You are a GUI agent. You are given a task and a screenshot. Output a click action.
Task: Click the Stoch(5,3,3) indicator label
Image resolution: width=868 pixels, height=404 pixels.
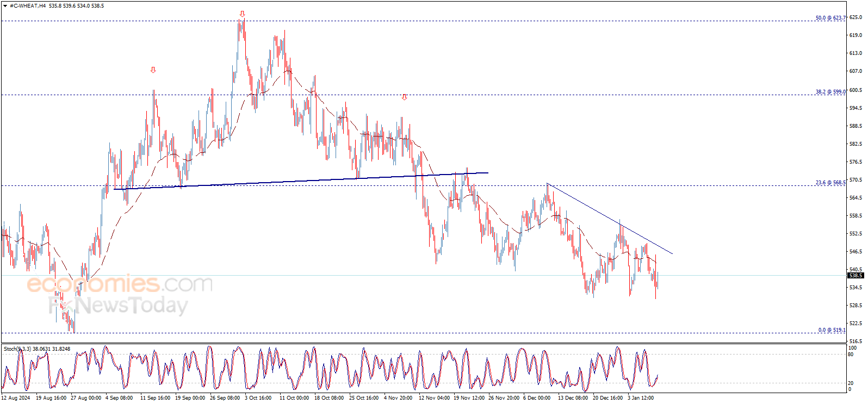[37, 349]
